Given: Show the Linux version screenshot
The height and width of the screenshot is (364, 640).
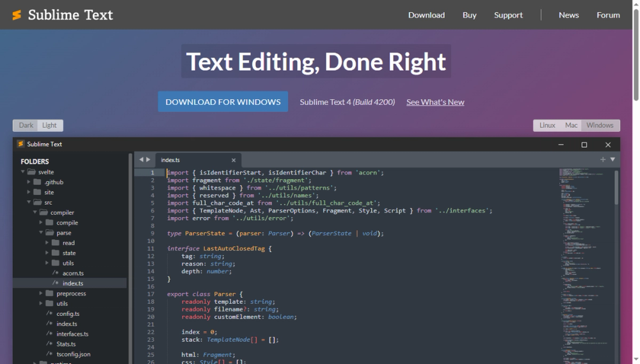Looking at the screenshot, I should [x=547, y=125].
